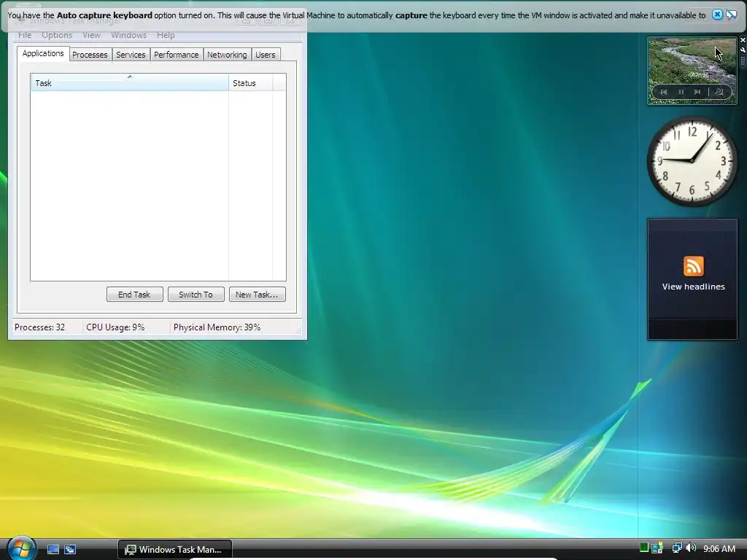Image resolution: width=747 pixels, height=560 pixels.
Task: Switch to the Processes tab
Action: 90,55
